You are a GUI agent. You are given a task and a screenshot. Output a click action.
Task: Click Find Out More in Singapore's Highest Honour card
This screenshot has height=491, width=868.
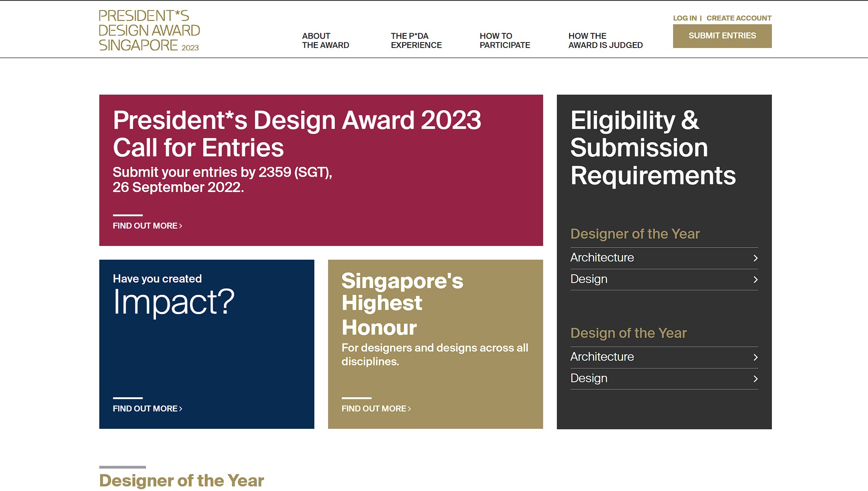[x=376, y=409]
